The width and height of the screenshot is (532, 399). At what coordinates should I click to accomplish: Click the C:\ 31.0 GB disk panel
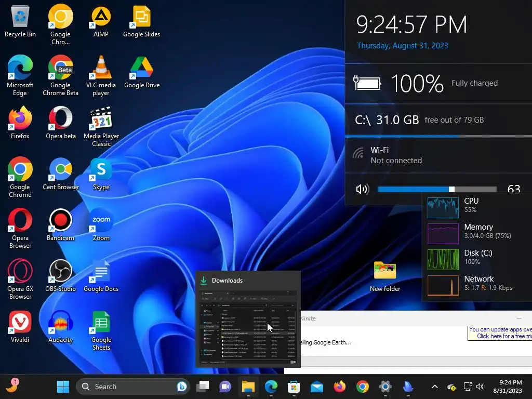[438, 120]
